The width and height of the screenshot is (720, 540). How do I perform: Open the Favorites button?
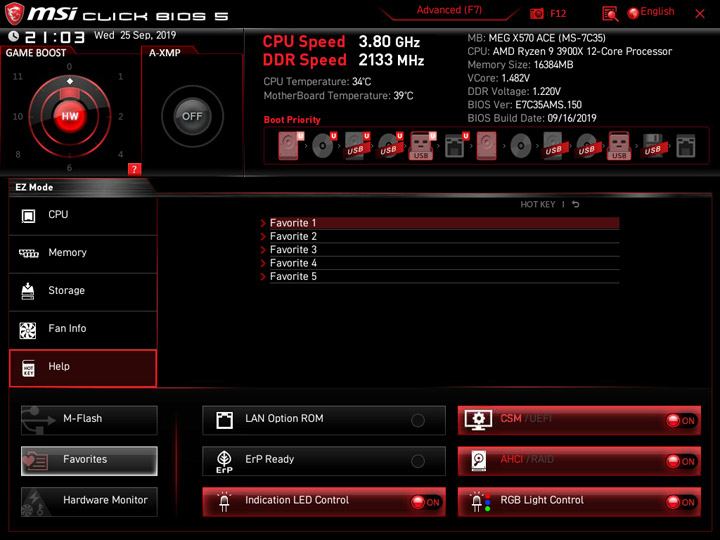(89, 461)
